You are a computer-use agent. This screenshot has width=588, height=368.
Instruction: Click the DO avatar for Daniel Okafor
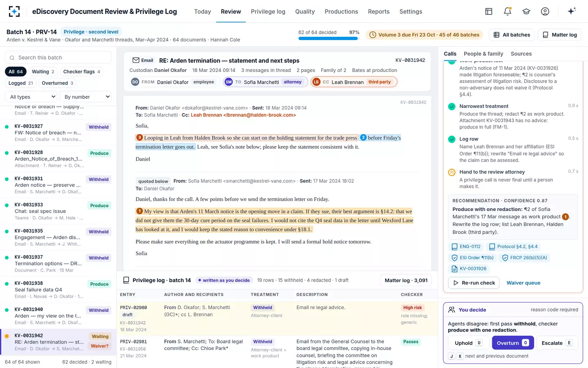tap(135, 82)
